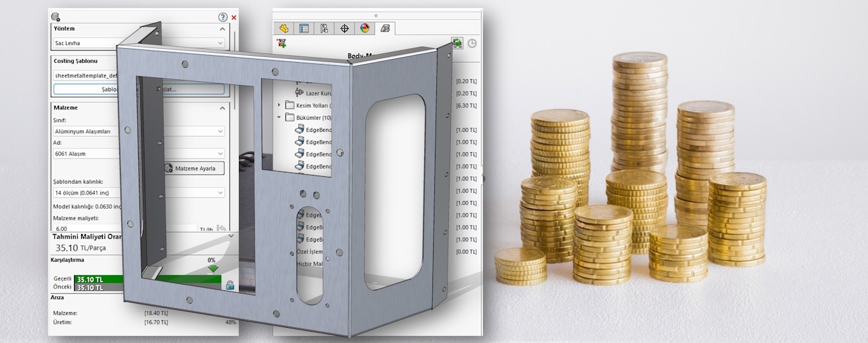
Task: Click the Malzeme cost value 18.40 TL
Action: pos(156,313)
